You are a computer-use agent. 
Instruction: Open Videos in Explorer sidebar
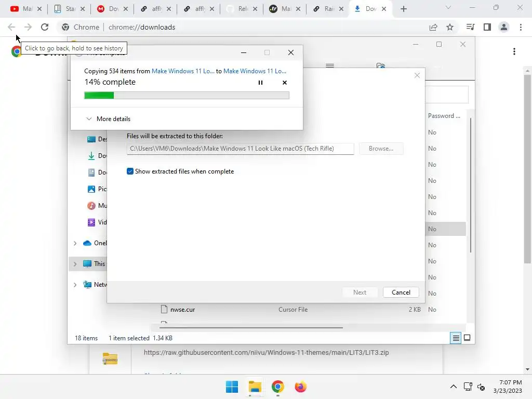tap(97, 222)
